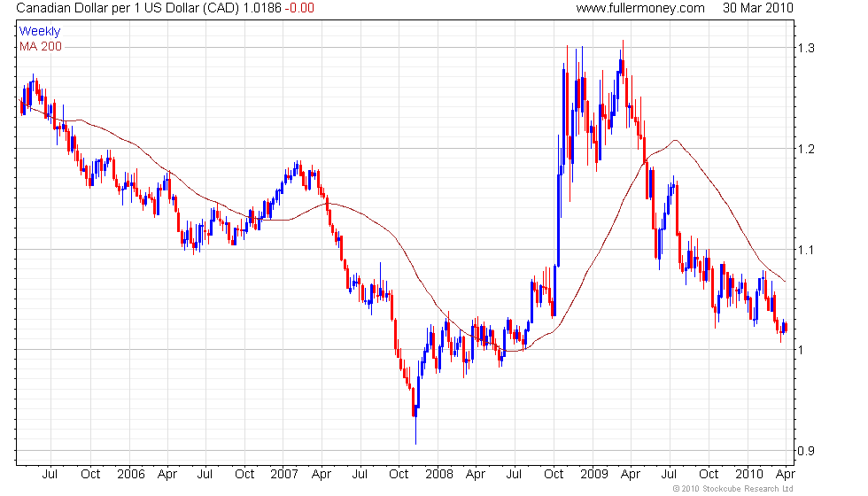
Task: Click the Apr label right after 2007
Action: 321,475
